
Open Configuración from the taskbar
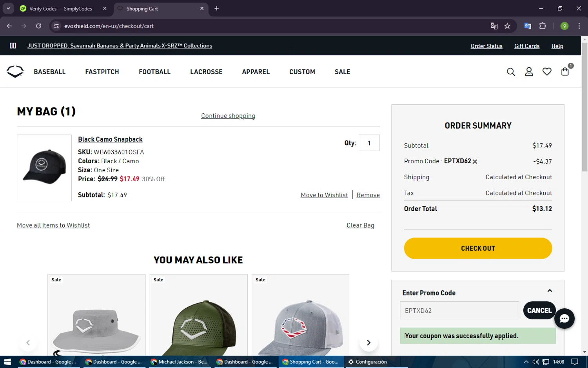[x=368, y=362]
